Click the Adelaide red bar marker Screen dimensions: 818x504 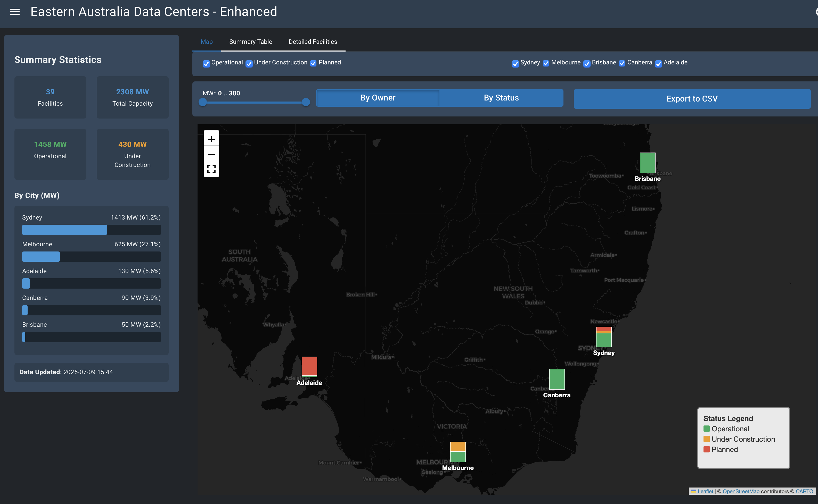click(x=309, y=366)
